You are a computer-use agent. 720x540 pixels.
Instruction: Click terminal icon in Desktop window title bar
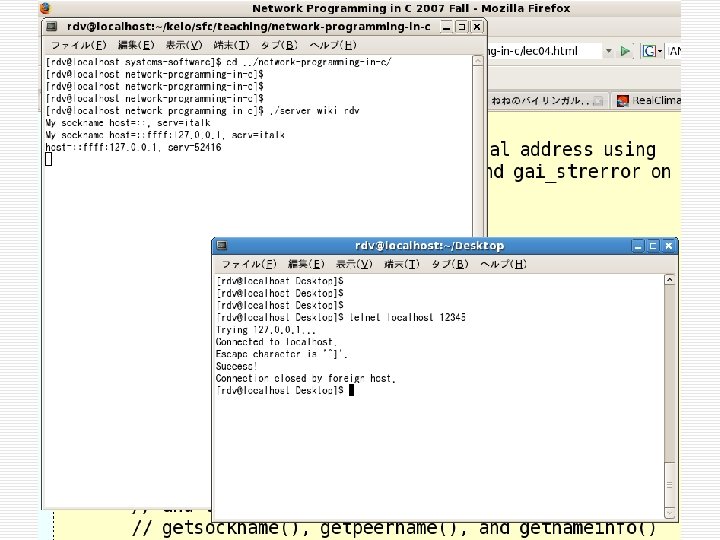pos(222,246)
